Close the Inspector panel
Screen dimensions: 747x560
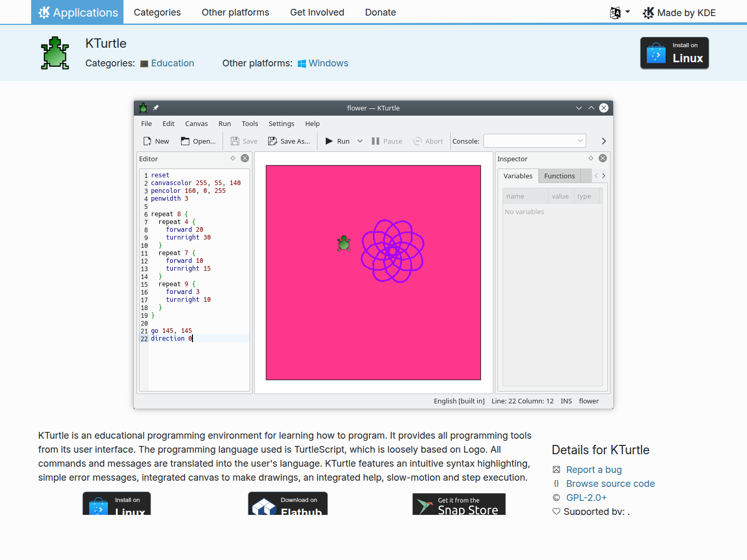pyautogui.click(x=603, y=158)
